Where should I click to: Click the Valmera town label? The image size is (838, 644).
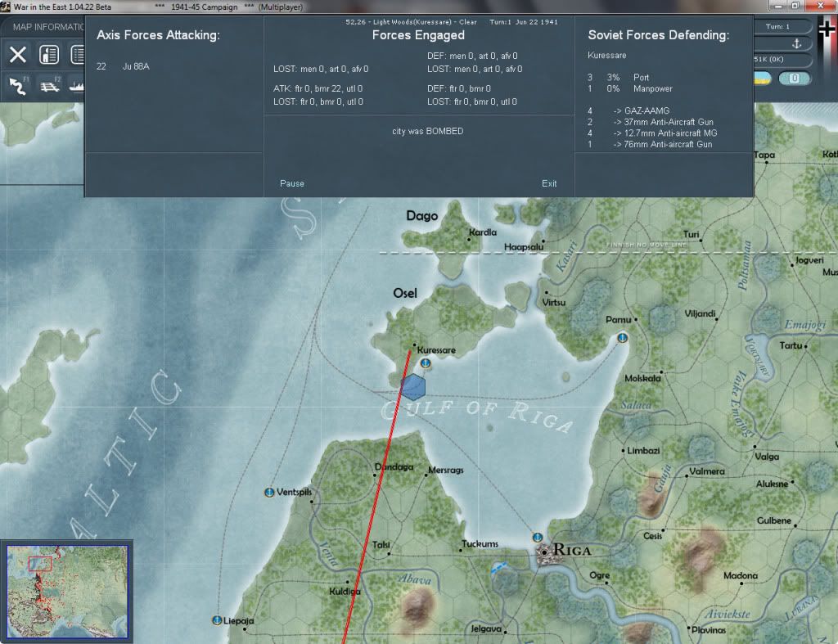707,471
